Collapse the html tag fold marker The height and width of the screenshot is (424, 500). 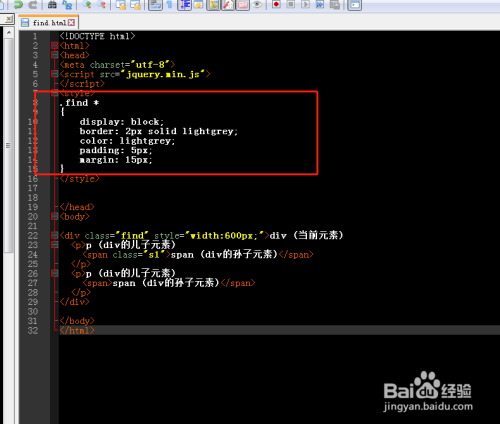(x=55, y=45)
